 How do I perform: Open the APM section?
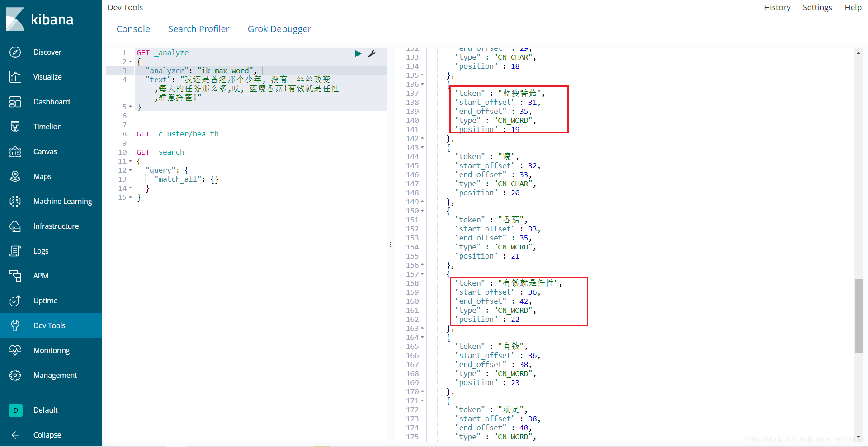pos(41,276)
